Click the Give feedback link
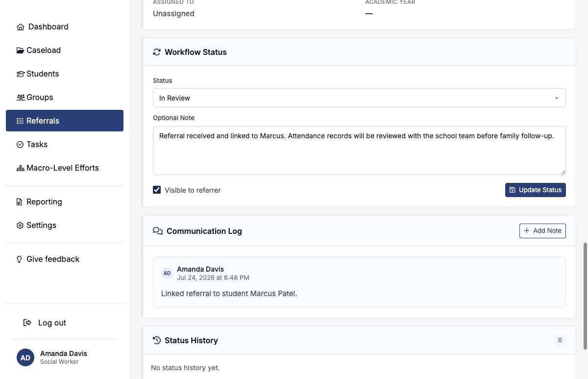 coord(65,259)
